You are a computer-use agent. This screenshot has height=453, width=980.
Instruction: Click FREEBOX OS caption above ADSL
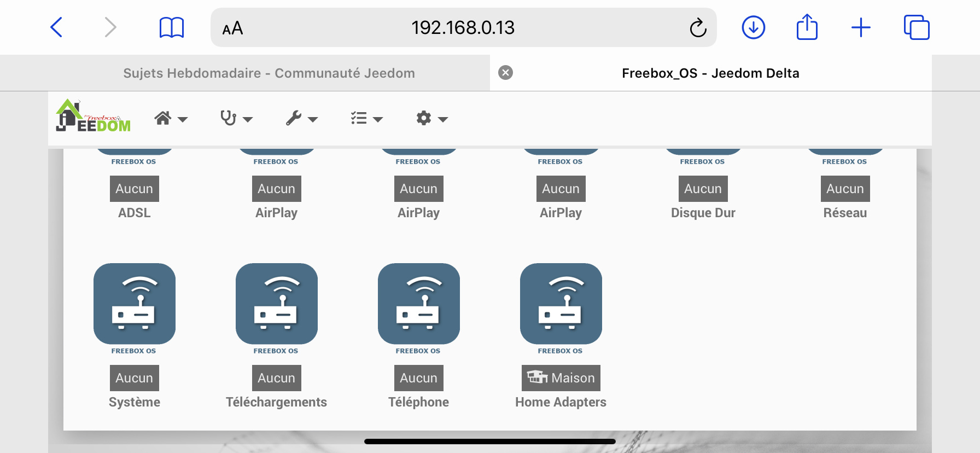click(134, 161)
